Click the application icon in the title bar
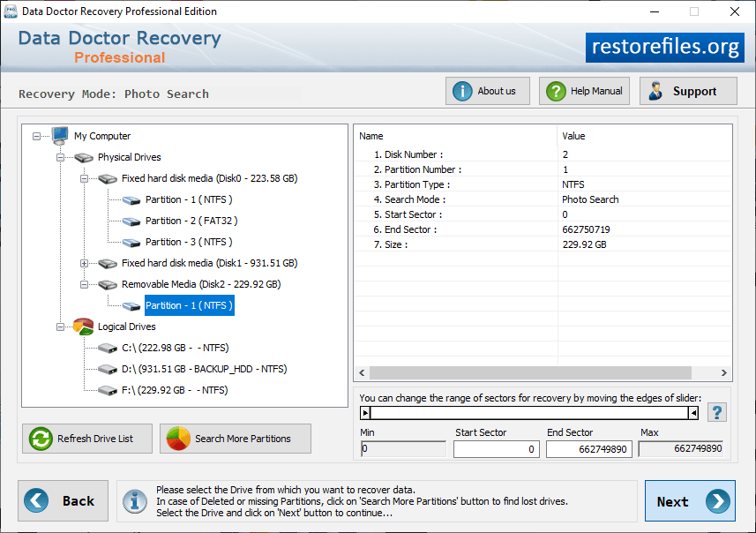The width and height of the screenshot is (756, 533). point(10,11)
